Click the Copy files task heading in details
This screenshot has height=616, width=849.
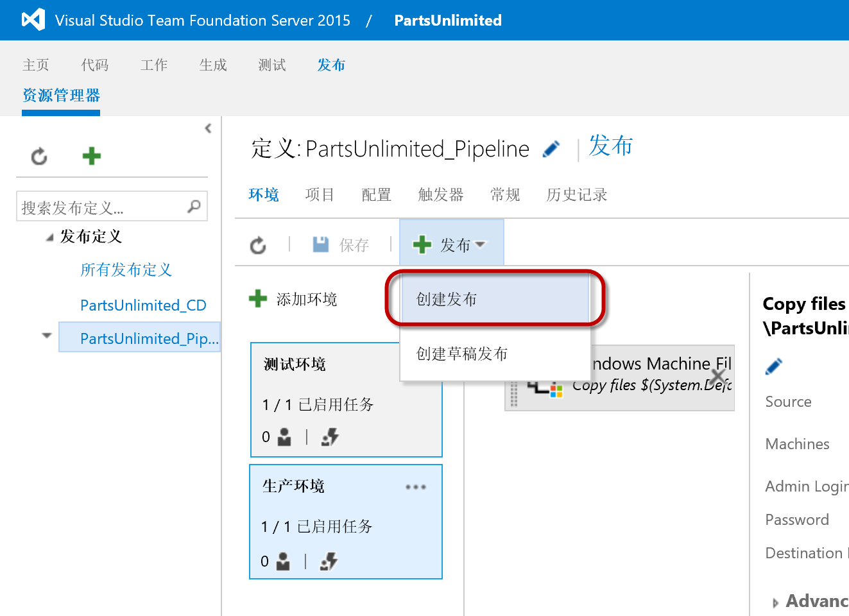pos(805,316)
